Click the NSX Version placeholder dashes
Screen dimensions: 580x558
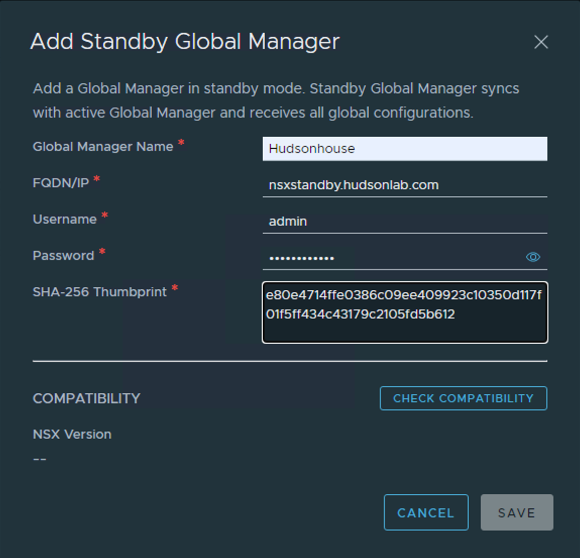pyautogui.click(x=40, y=459)
